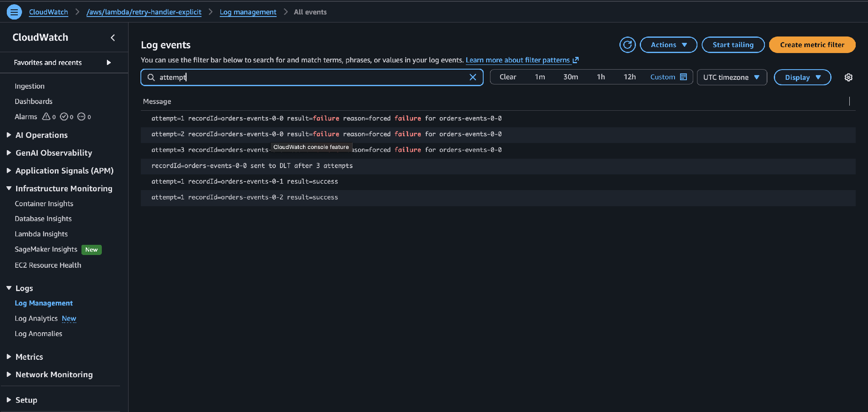Select the attempt=1 orders-events-0-0 failure log row

coord(498,118)
